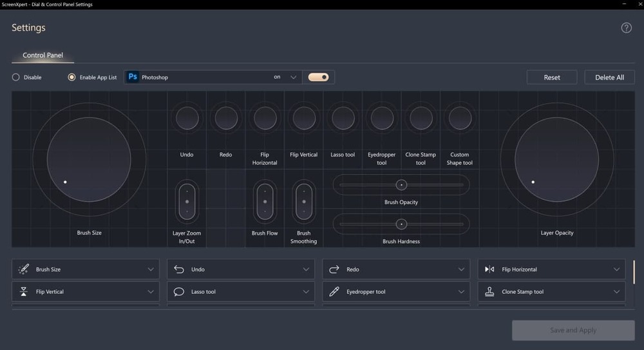Toggle the Photoshop on/off switch
644x350 pixels.
click(318, 77)
